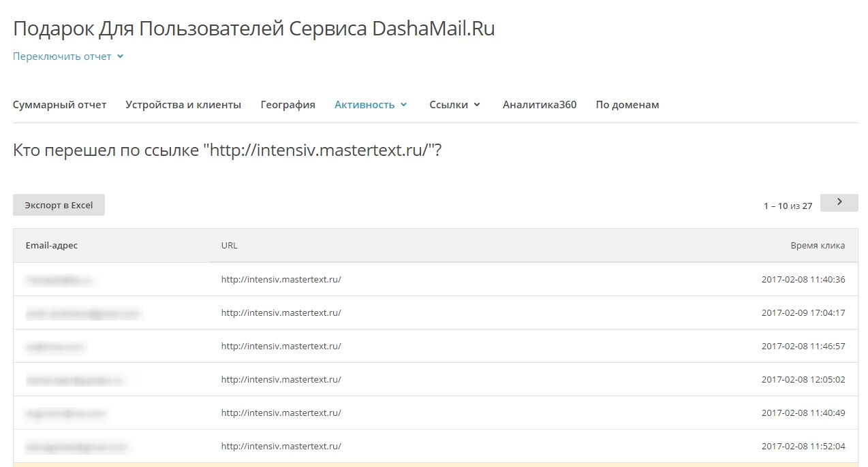
Task: Select the email address in the 12:05:02 row
Action: click(74, 379)
